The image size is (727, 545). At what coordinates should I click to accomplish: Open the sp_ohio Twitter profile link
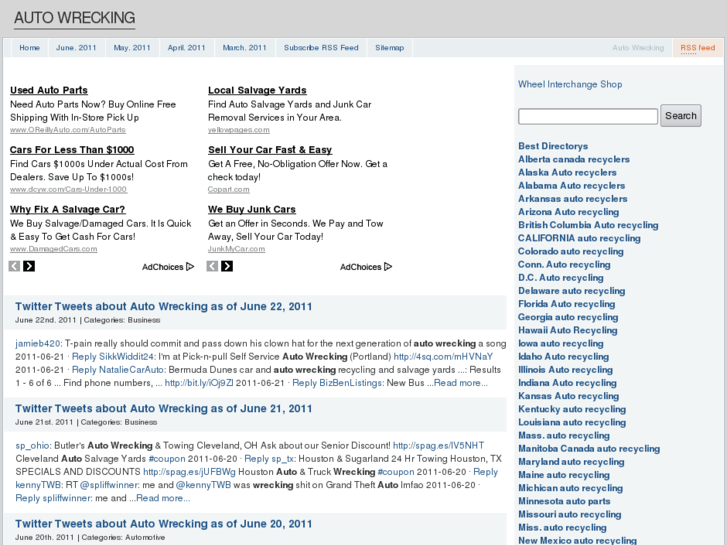point(32,446)
